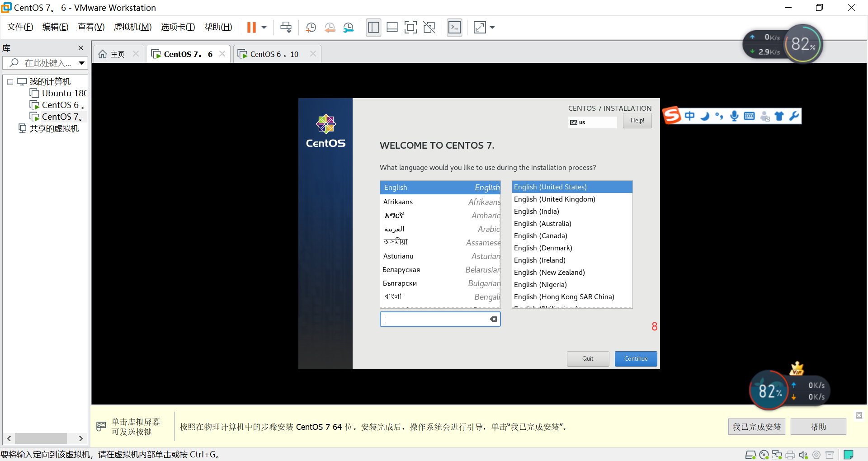
Task: Click the blue Continue button
Action: pyautogui.click(x=636, y=359)
